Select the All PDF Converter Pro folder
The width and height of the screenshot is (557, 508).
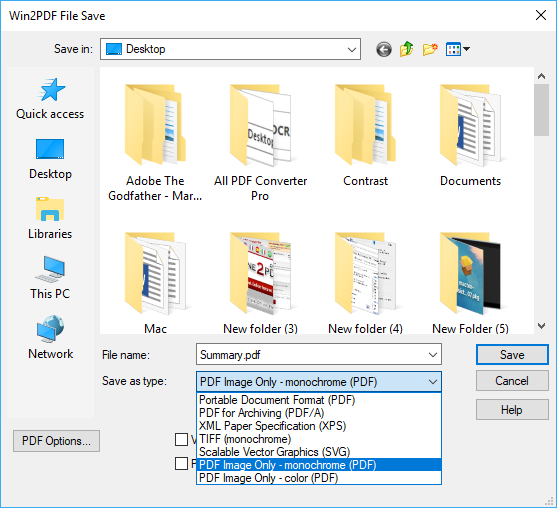click(x=260, y=142)
